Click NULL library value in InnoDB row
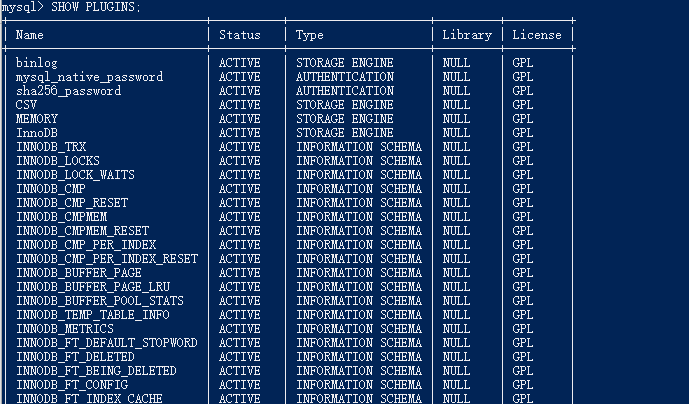The width and height of the screenshot is (689, 404). coord(456,133)
